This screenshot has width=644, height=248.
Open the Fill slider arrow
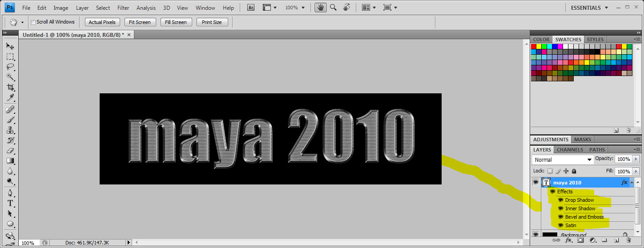[636, 171]
